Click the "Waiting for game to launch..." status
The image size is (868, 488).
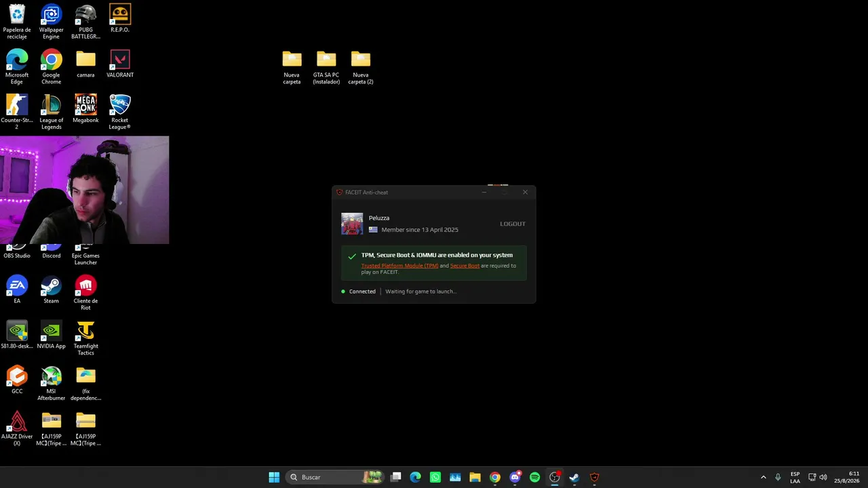(x=420, y=291)
